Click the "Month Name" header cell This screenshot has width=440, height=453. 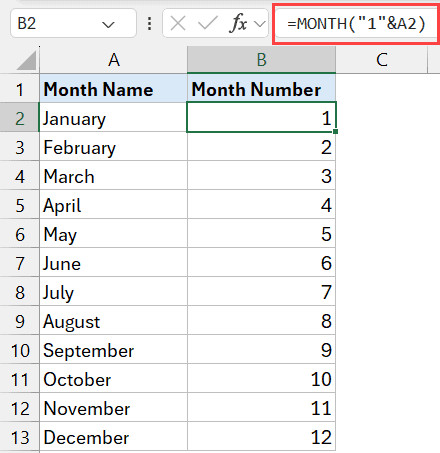point(113,88)
